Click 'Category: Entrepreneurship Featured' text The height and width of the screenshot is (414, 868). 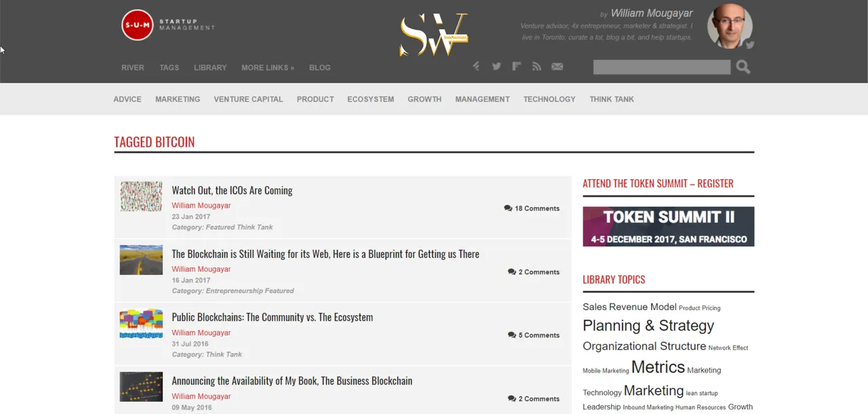click(x=233, y=290)
